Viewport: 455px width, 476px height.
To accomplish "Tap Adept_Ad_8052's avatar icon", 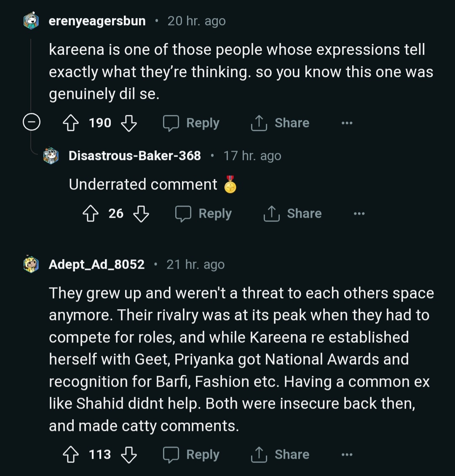I will pyautogui.click(x=31, y=264).
